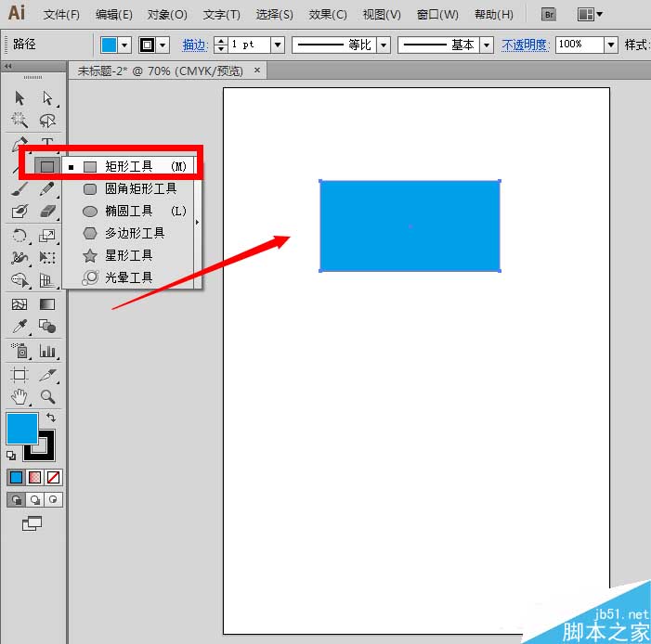
Task: Click the change screen mode icon
Action: coord(32,523)
